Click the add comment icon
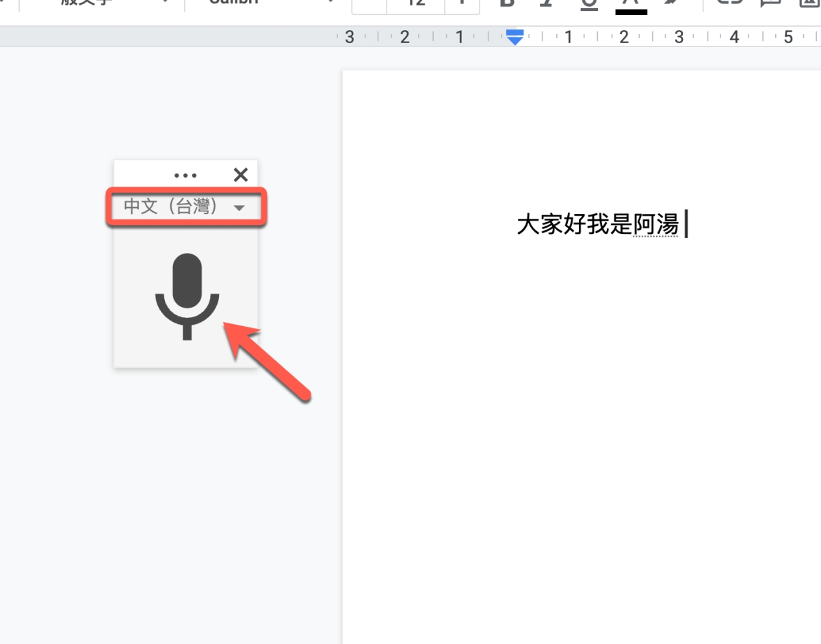This screenshot has width=821, height=644. tap(771, 3)
